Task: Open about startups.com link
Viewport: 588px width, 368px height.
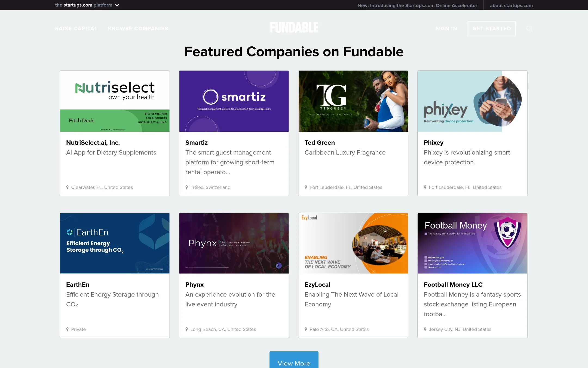Action: point(511,5)
